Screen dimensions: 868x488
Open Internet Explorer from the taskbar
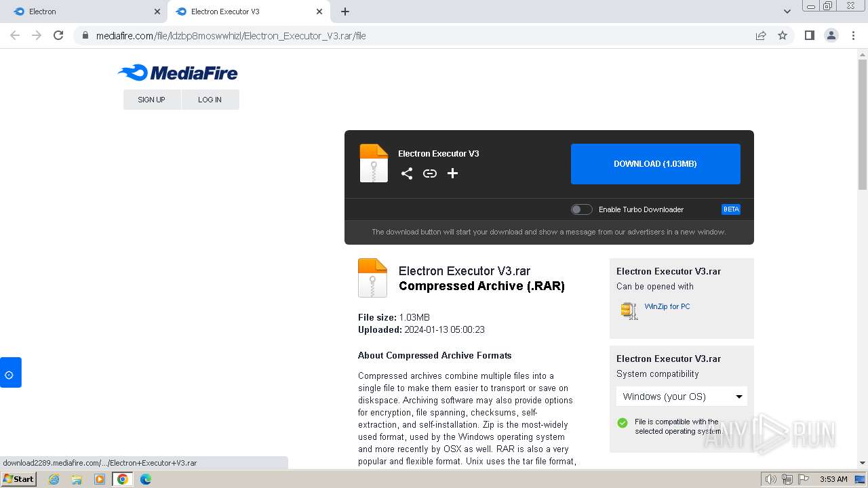pyautogui.click(x=54, y=479)
